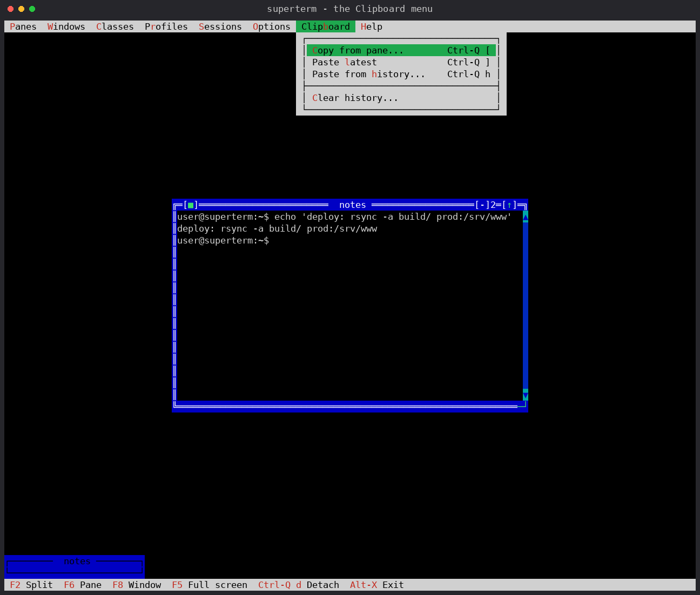Click the [↑] zoom button on notes window
700x595 pixels.
509,205
